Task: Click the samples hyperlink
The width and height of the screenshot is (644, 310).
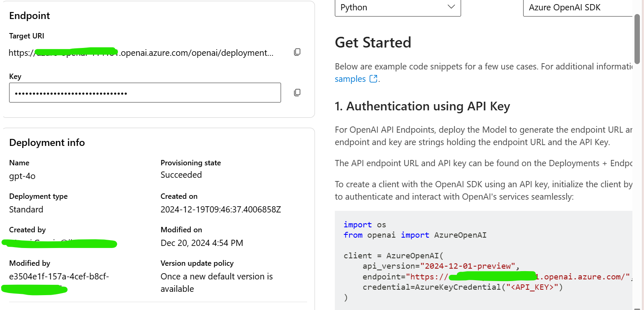Action: 350,79
